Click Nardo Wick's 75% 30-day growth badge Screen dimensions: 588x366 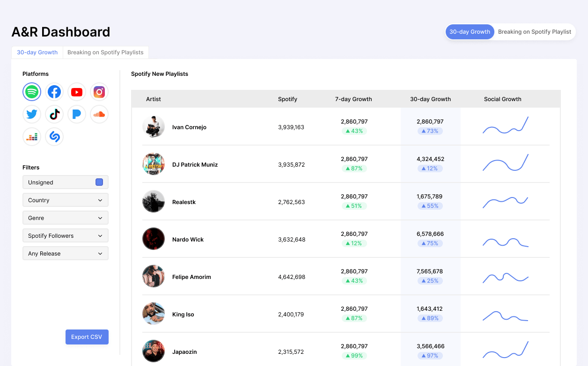tap(430, 243)
